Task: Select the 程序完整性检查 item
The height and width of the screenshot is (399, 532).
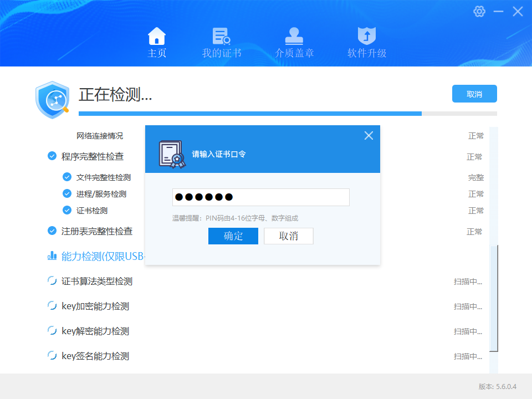Action: (93, 156)
